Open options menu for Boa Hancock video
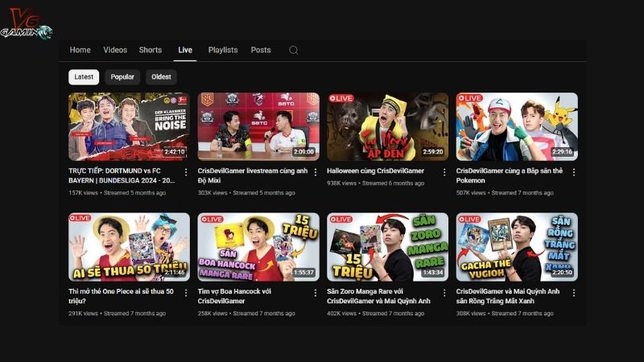Screen dimensions: 644x362 pyautogui.click(x=316, y=293)
